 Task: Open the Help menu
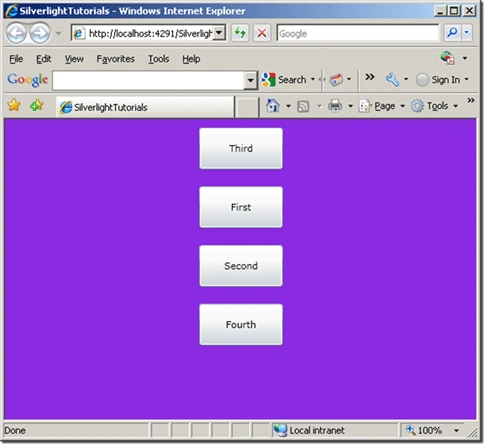191,59
